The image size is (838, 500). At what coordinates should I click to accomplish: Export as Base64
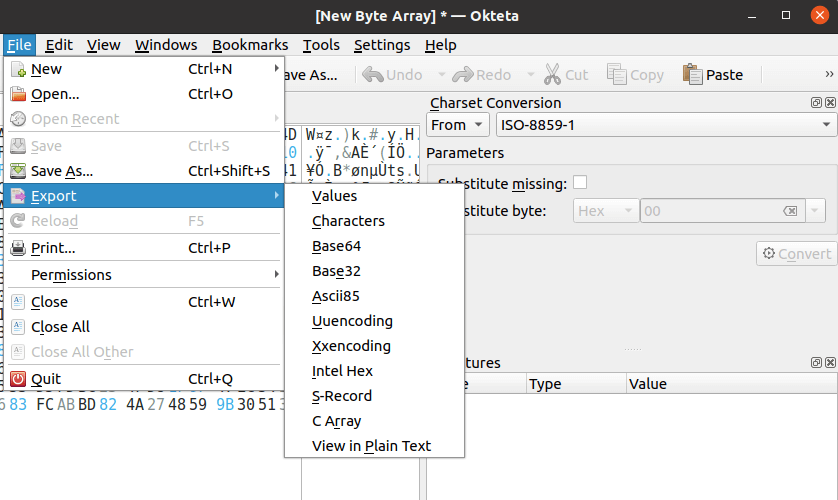click(x=374, y=246)
